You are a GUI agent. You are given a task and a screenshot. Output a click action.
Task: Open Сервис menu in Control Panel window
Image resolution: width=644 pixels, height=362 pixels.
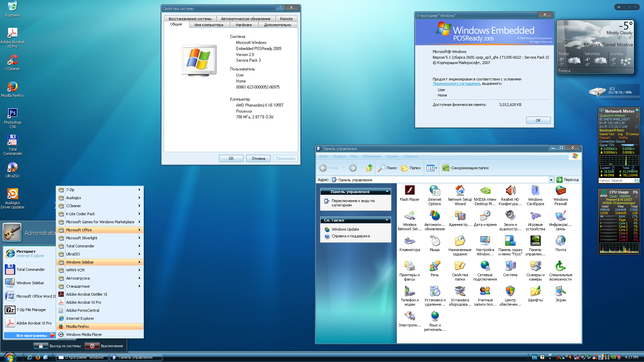click(x=392, y=156)
